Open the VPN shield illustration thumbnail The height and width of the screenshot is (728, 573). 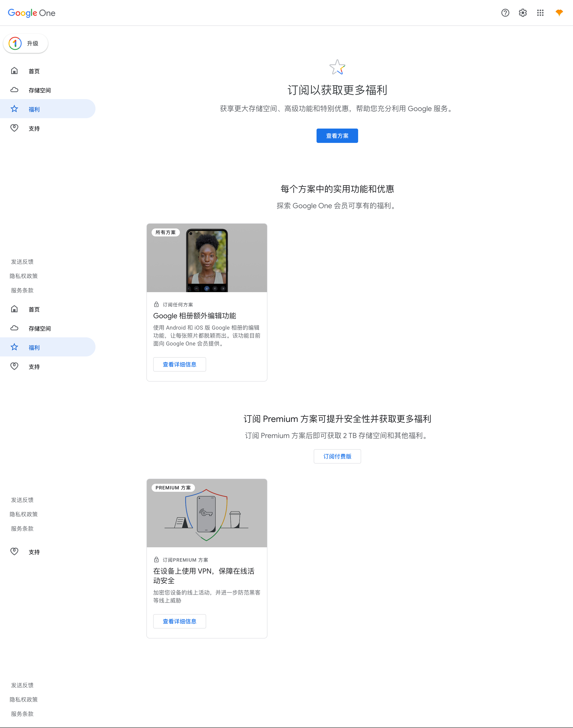[x=207, y=513]
